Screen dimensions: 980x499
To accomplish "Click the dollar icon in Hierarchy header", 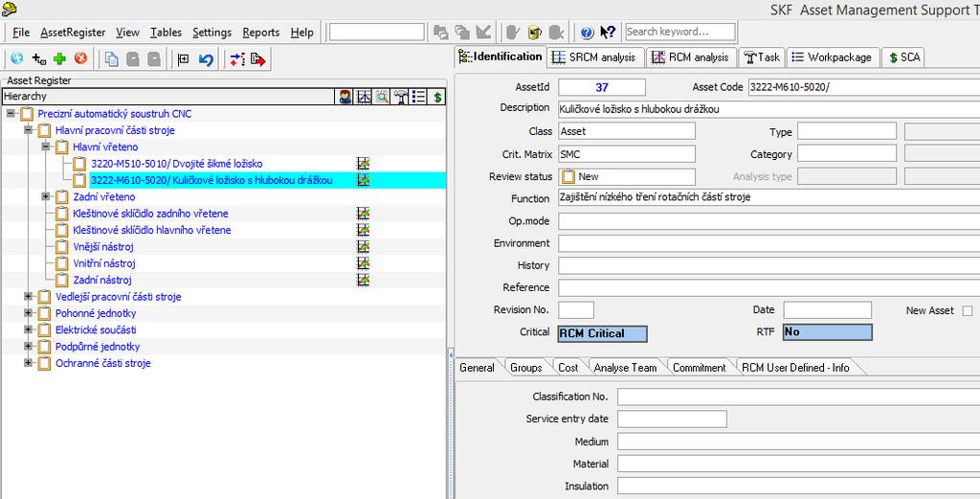I will coord(437,97).
